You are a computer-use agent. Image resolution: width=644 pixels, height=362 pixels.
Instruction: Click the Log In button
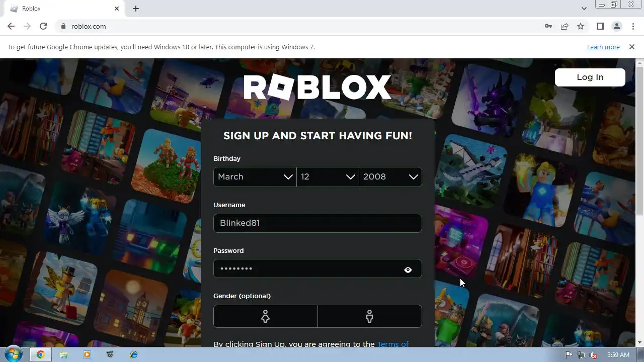[590, 77]
